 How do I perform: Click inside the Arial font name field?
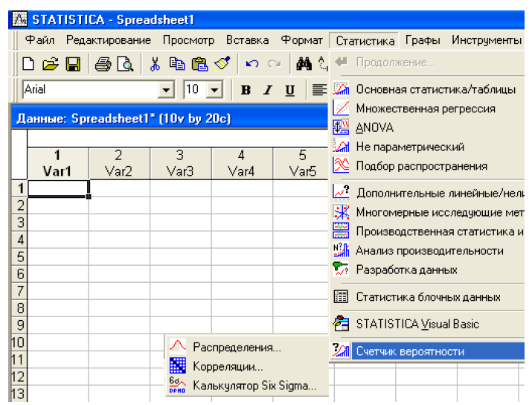tap(91, 90)
